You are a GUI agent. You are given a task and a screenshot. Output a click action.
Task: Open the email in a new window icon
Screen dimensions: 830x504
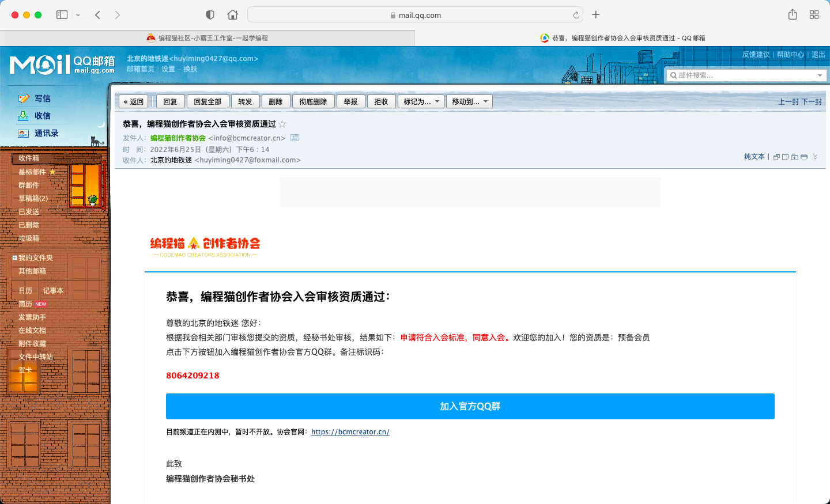tap(776, 157)
